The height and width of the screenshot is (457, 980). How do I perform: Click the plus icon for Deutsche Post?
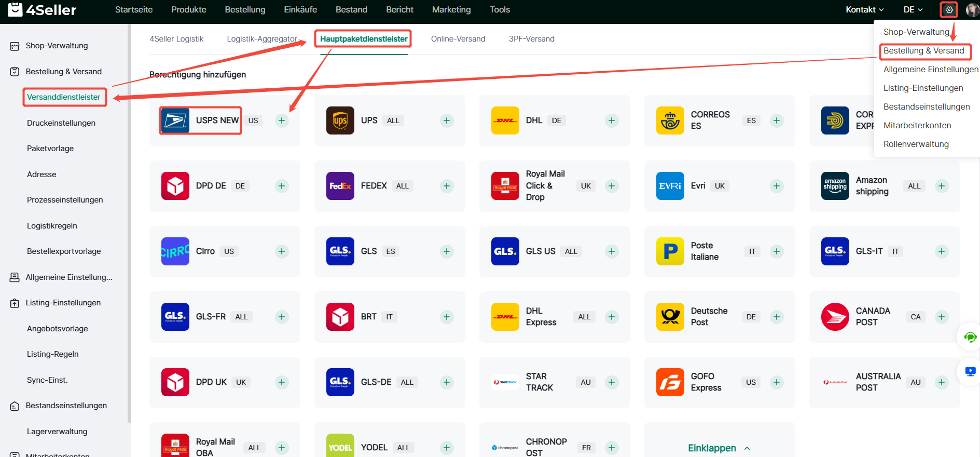coord(777,317)
